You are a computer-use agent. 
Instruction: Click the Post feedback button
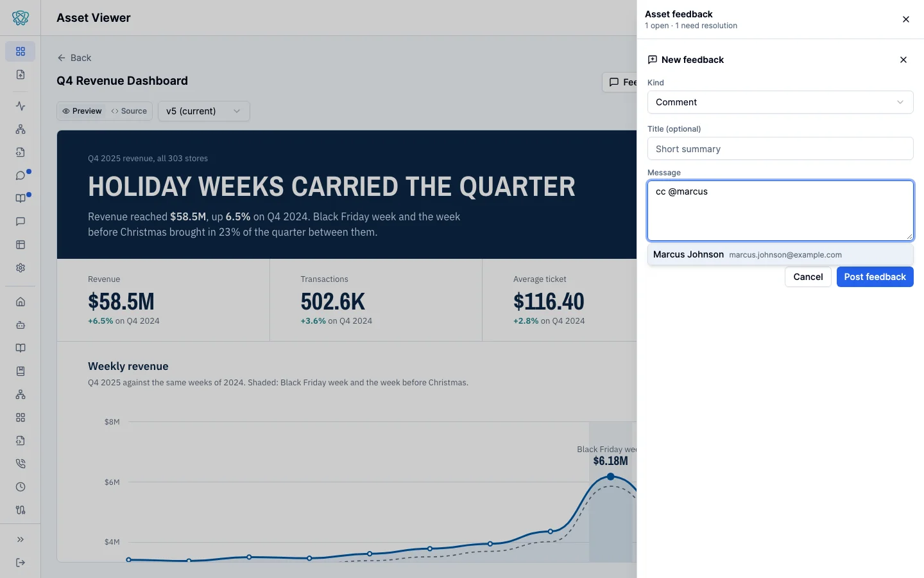point(875,277)
